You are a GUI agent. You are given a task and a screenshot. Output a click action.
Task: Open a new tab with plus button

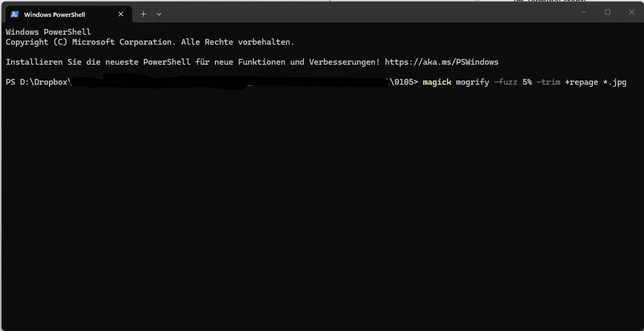143,14
